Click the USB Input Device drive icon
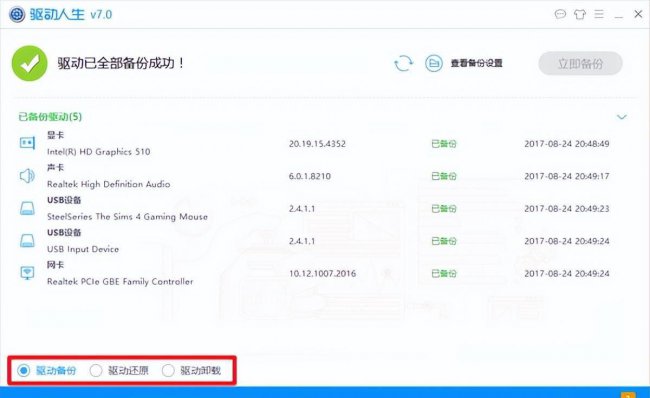 pos(27,240)
